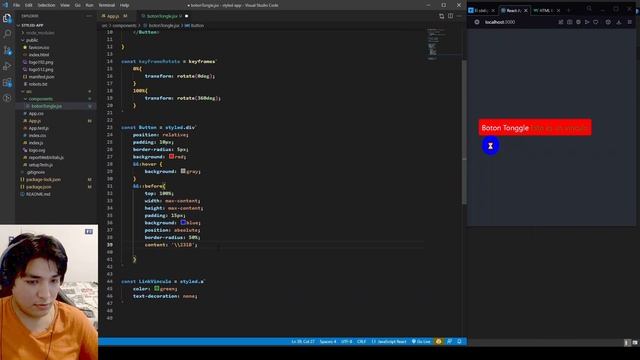Click the blue color swatch on line 36
Screen dimensions: 640x360
(x=183, y=222)
